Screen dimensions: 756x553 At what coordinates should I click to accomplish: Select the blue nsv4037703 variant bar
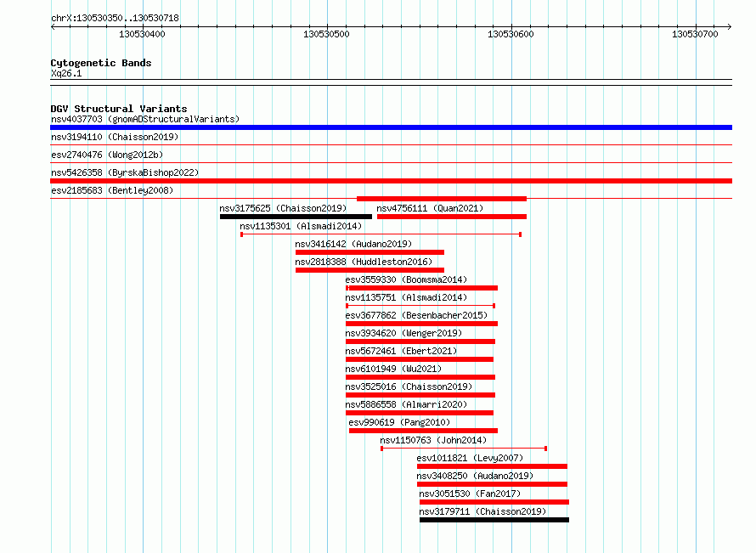tap(391, 127)
